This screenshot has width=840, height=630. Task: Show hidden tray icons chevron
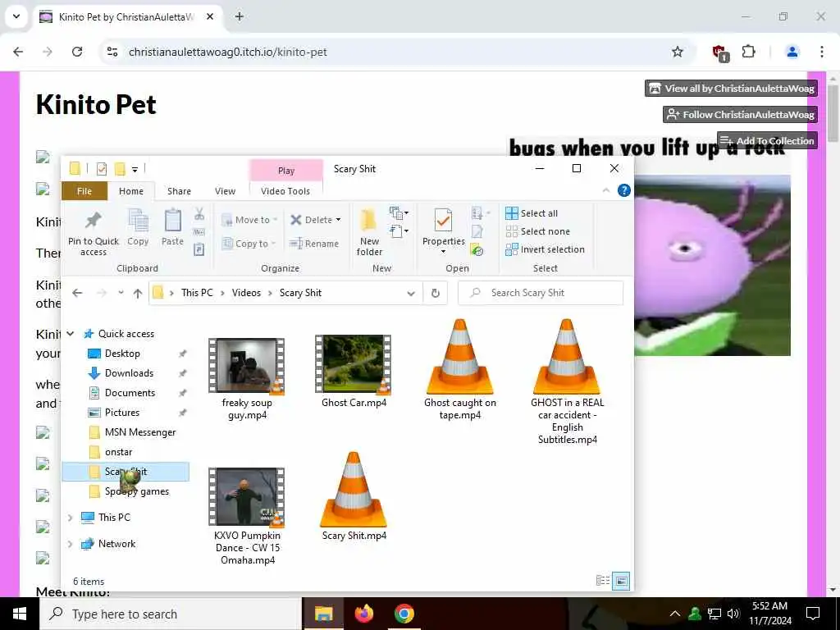pyautogui.click(x=674, y=614)
